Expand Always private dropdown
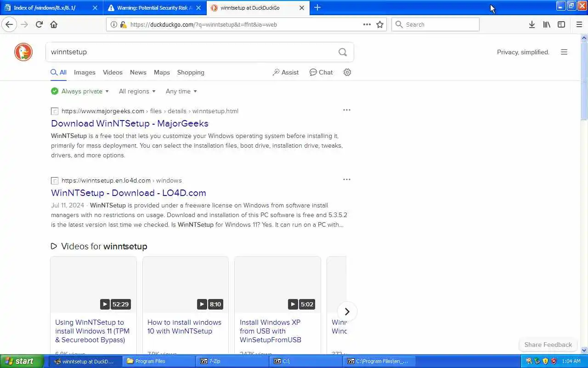This screenshot has width=588, height=368. pos(80,91)
